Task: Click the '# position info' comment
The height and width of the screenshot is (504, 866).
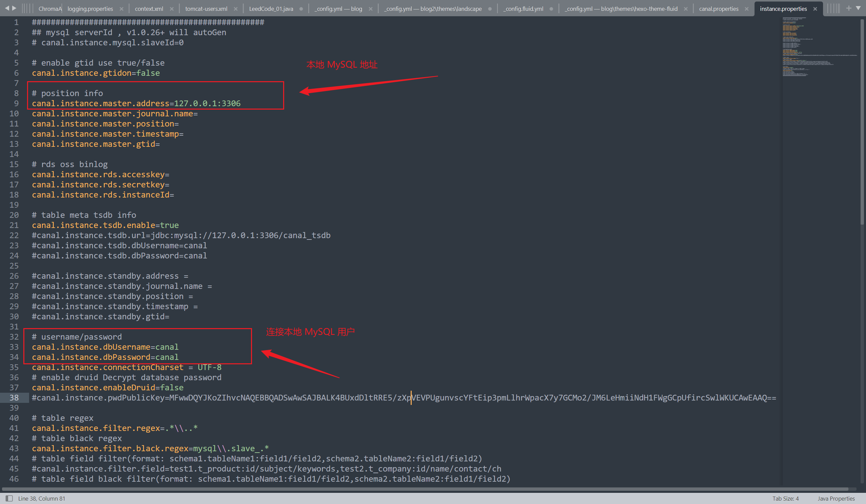Action: tap(67, 93)
